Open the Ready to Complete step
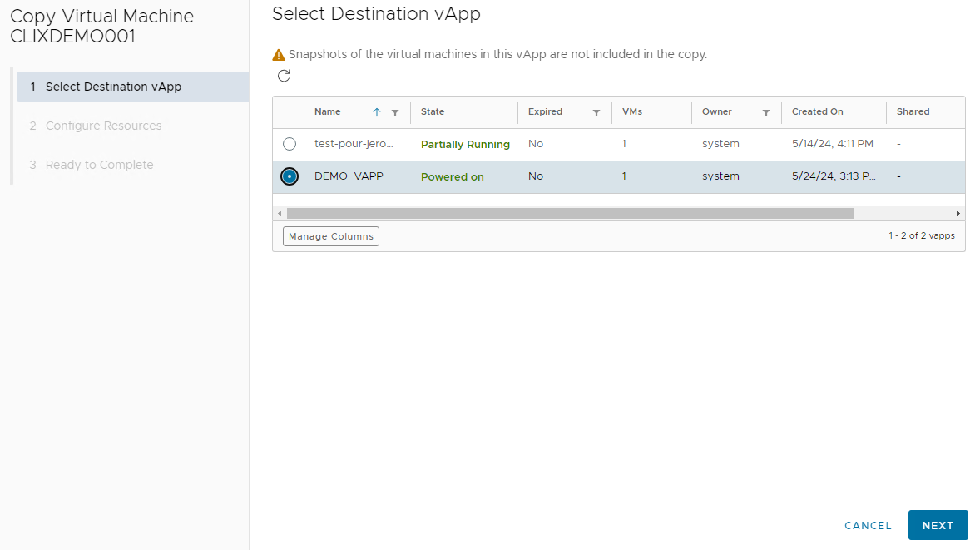 [x=99, y=165]
